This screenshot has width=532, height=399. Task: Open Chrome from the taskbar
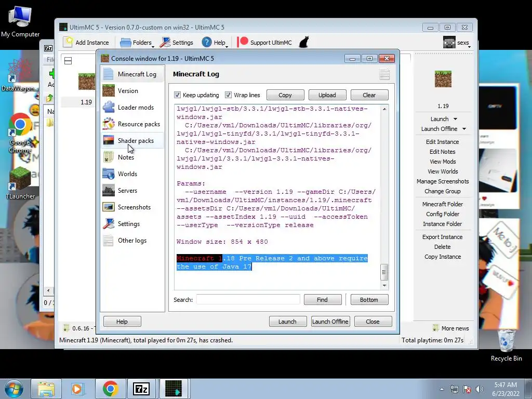(110, 389)
